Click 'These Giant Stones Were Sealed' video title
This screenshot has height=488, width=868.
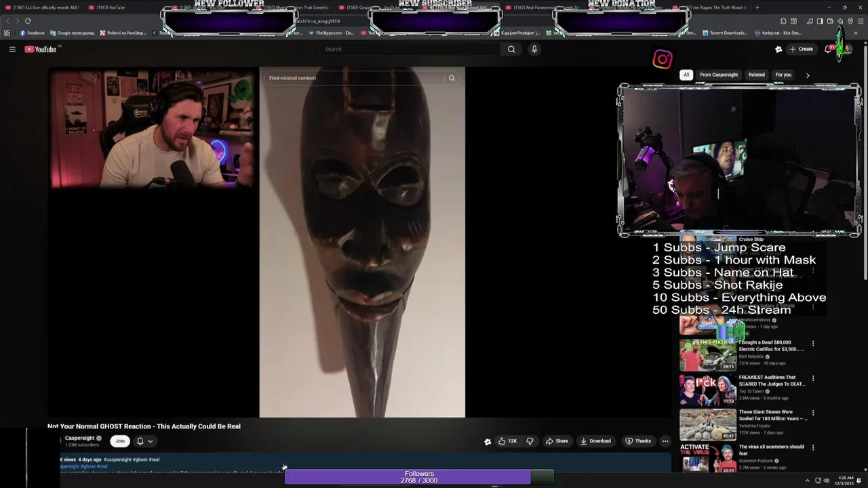point(772,415)
